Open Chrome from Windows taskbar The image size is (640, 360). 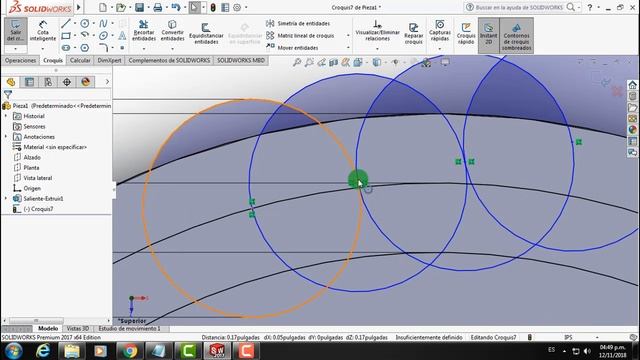tap(130, 351)
